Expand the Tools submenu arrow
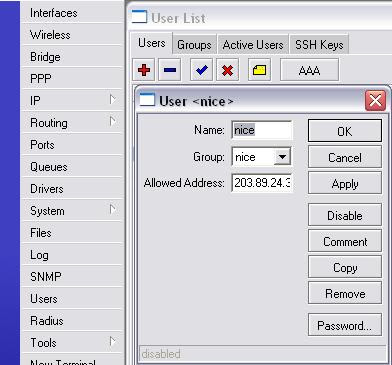This screenshot has width=392, height=365. [113, 341]
